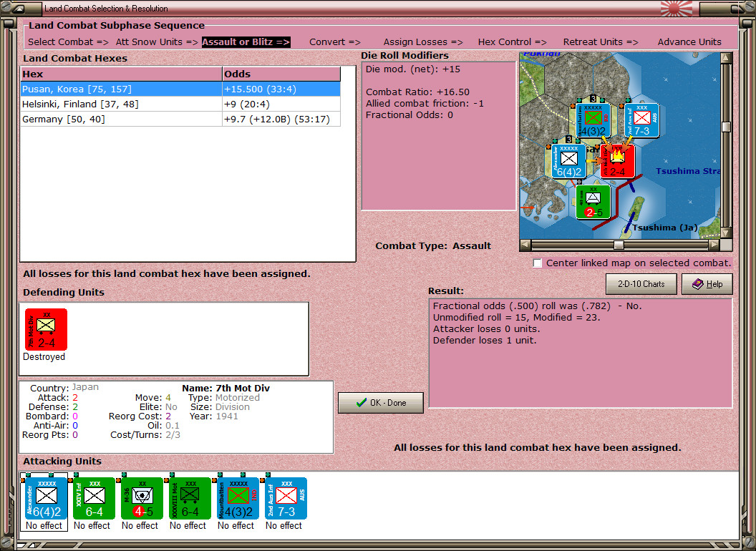Click the 'Defender loses 1 unit.' result line
The image size is (756, 551).
click(485, 341)
